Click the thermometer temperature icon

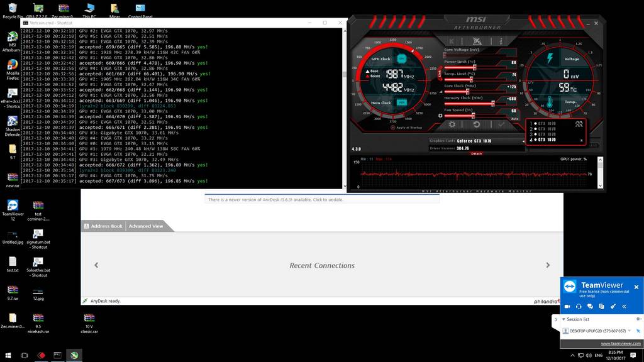point(550,102)
